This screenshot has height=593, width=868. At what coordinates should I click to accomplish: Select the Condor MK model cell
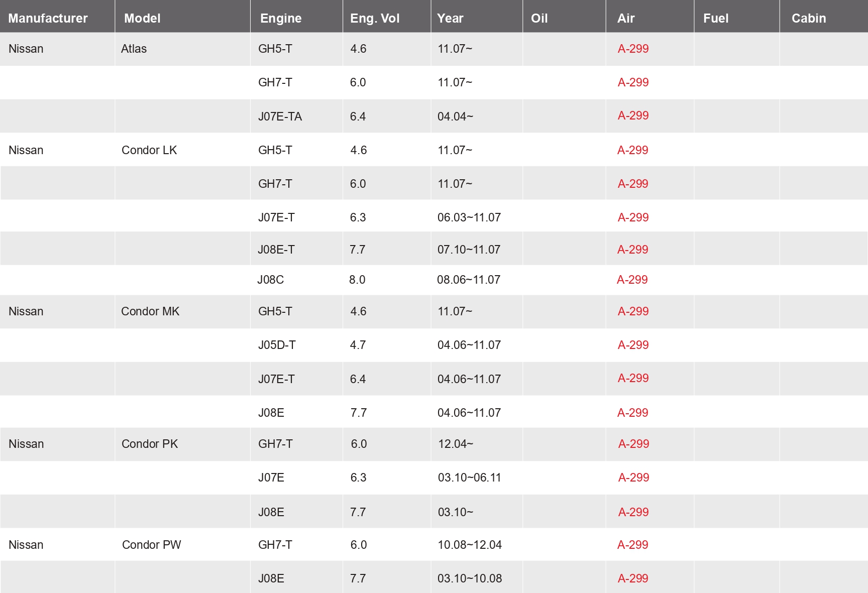click(x=150, y=311)
